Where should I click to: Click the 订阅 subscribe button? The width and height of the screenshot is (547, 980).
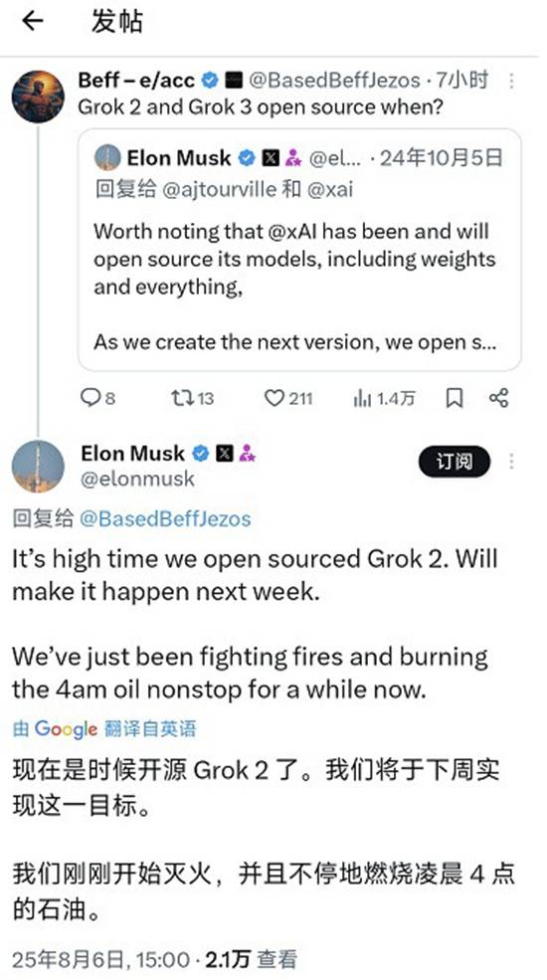click(x=454, y=462)
